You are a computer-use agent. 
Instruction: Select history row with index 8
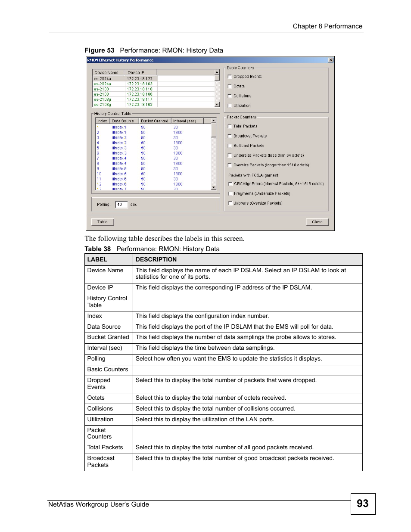click(153, 164)
